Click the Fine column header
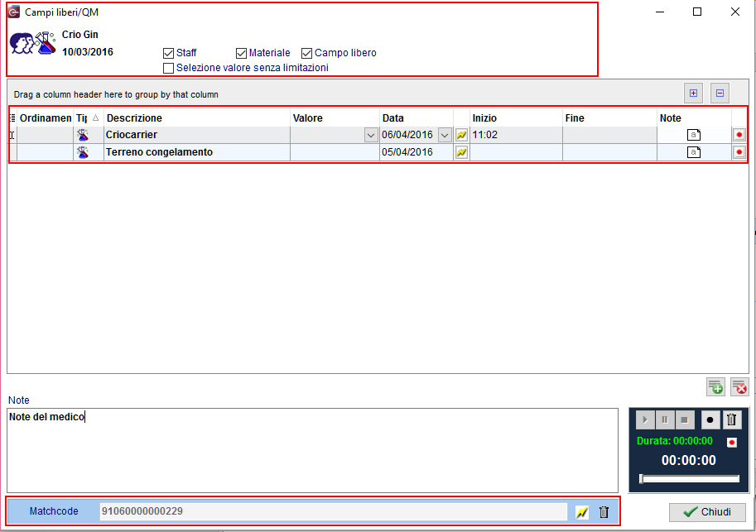The width and height of the screenshot is (756, 532). (x=609, y=118)
